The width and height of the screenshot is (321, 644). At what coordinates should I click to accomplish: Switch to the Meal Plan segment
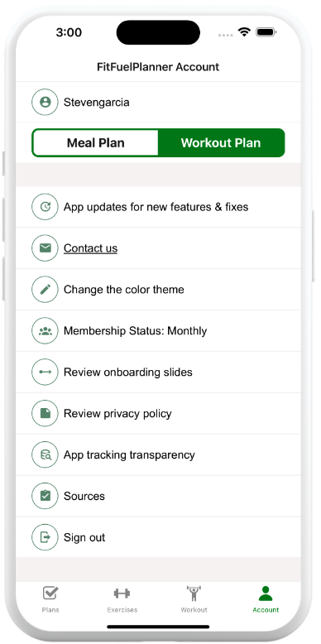tap(95, 143)
